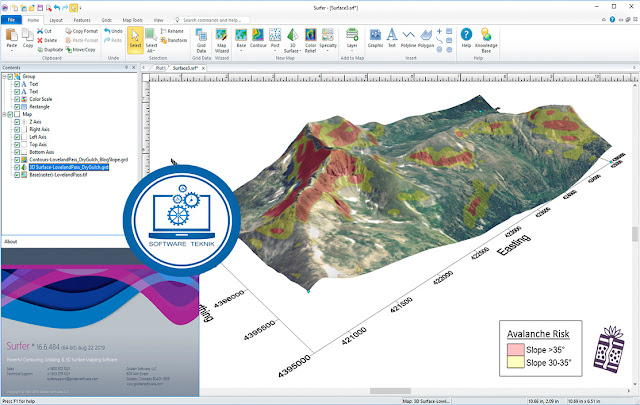Click the horizontal scrollbar thumb under the plot
The height and width of the screenshot is (405, 640).
coord(390,391)
